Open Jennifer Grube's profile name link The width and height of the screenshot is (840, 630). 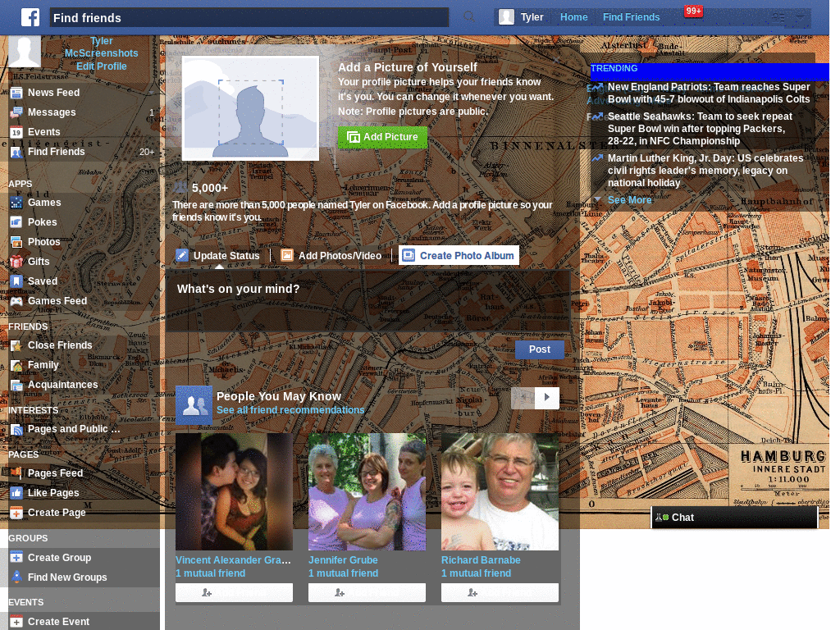click(343, 559)
